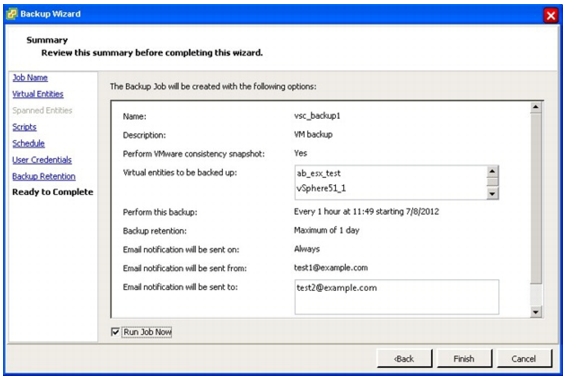Open the Virtual Entities step
This screenshot has height=381, width=580.
coord(38,94)
